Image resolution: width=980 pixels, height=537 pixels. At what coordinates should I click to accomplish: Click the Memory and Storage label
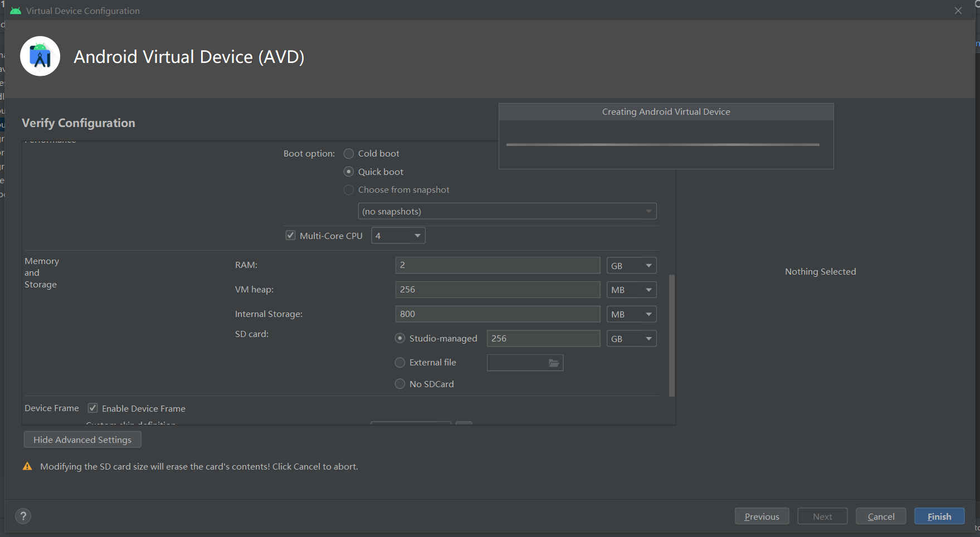41,272
